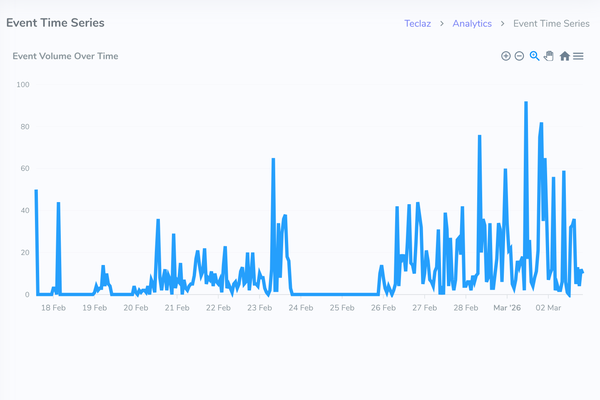Click the 23 Feb axis label

tap(259, 308)
